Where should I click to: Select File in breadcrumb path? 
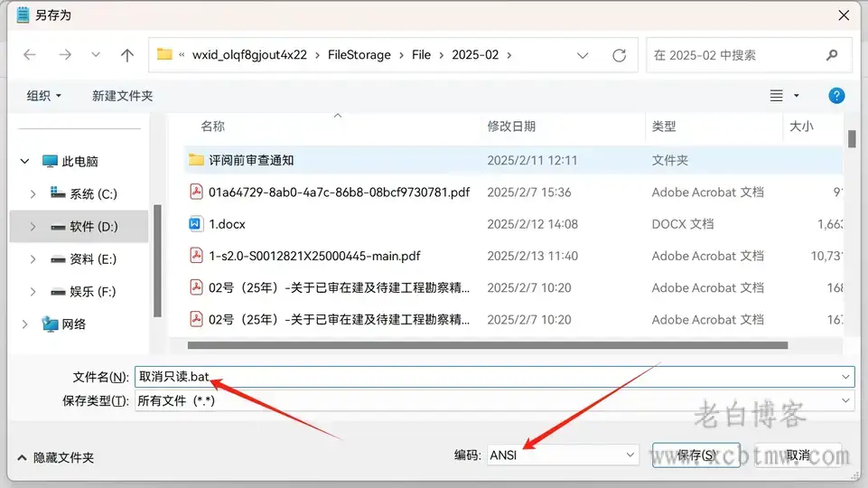click(x=421, y=55)
